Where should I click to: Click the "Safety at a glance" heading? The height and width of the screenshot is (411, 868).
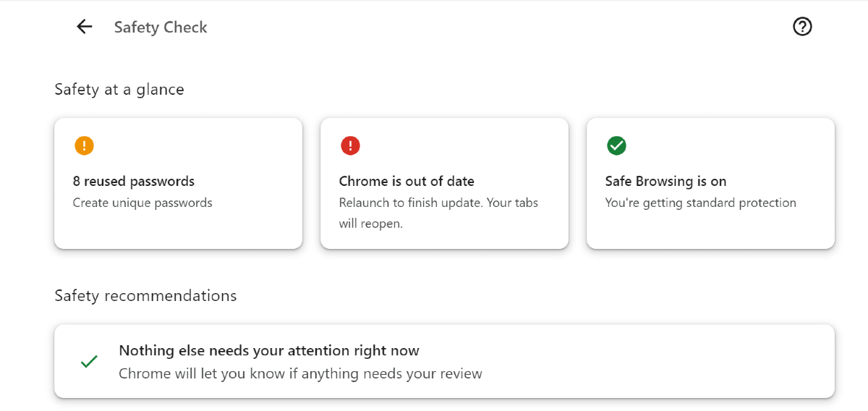(119, 89)
